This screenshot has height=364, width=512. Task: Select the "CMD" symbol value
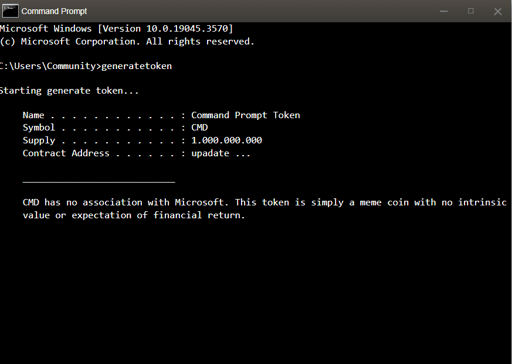(199, 127)
